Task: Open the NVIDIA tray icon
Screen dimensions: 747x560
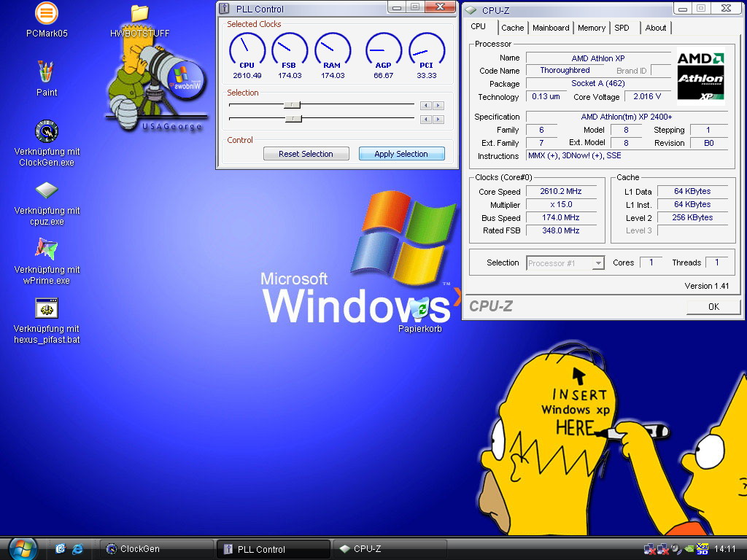Action: pyautogui.click(x=689, y=549)
